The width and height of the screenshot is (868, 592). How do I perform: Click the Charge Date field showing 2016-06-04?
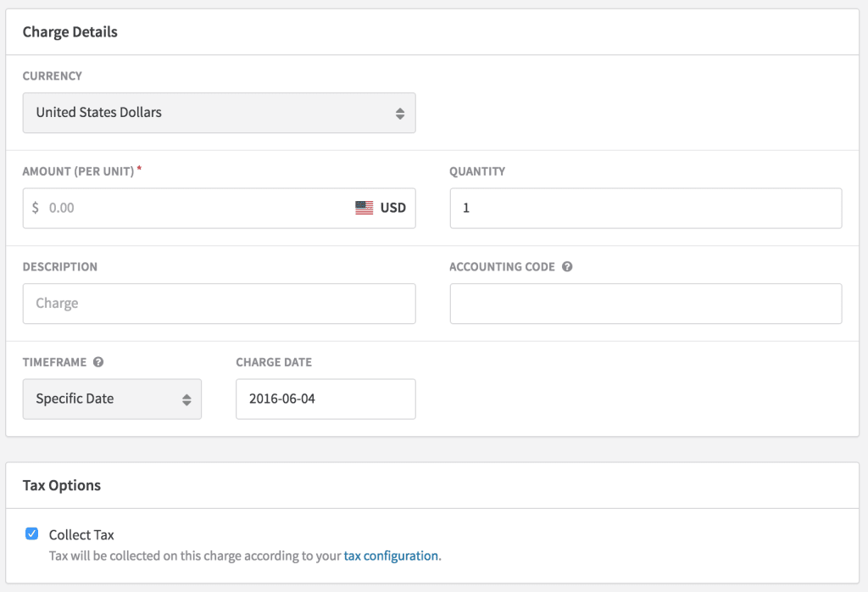(325, 399)
